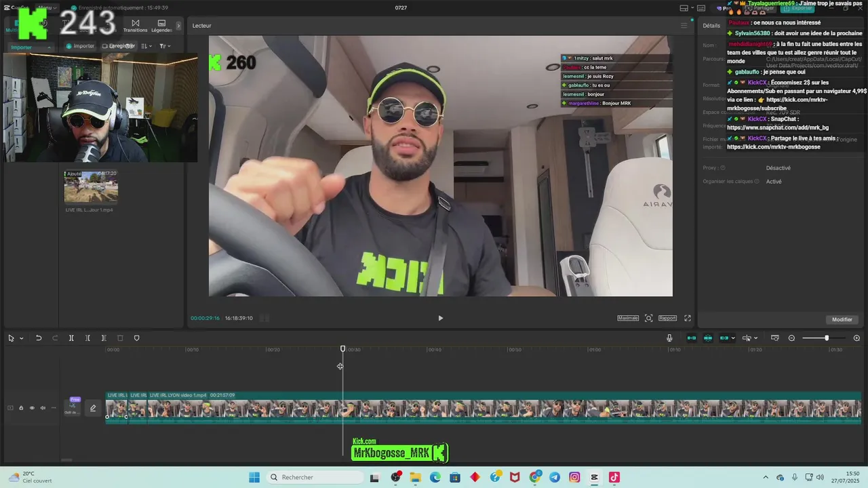This screenshot has height=488, width=868.
Task: Click the Modifier button
Action: 842,319
